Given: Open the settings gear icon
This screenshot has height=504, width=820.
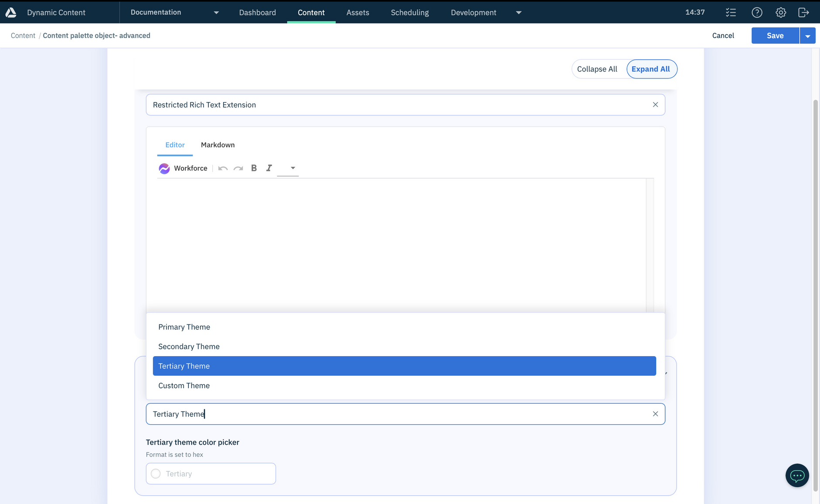Looking at the screenshot, I should [x=780, y=13].
